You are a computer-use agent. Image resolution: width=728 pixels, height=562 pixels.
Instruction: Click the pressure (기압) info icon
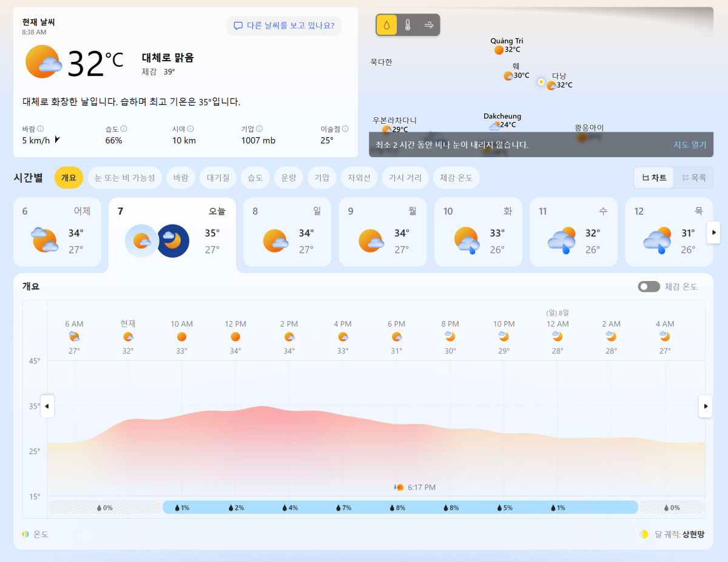click(x=259, y=129)
